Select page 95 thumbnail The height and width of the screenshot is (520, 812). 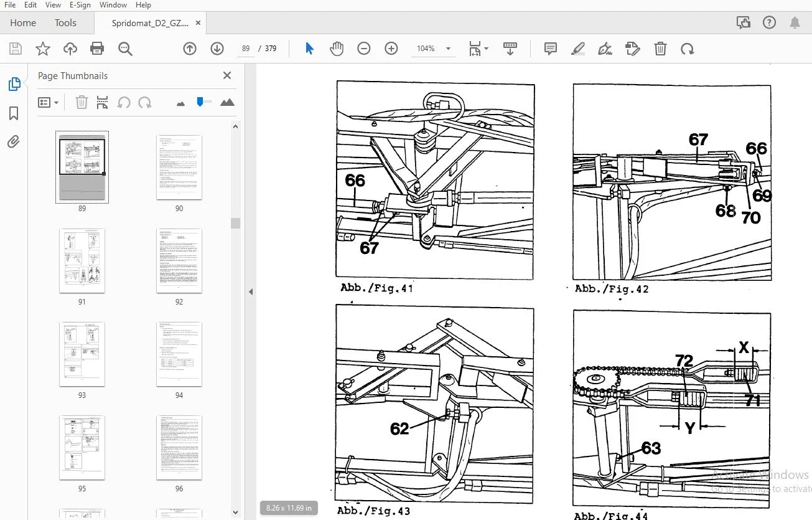(82, 448)
